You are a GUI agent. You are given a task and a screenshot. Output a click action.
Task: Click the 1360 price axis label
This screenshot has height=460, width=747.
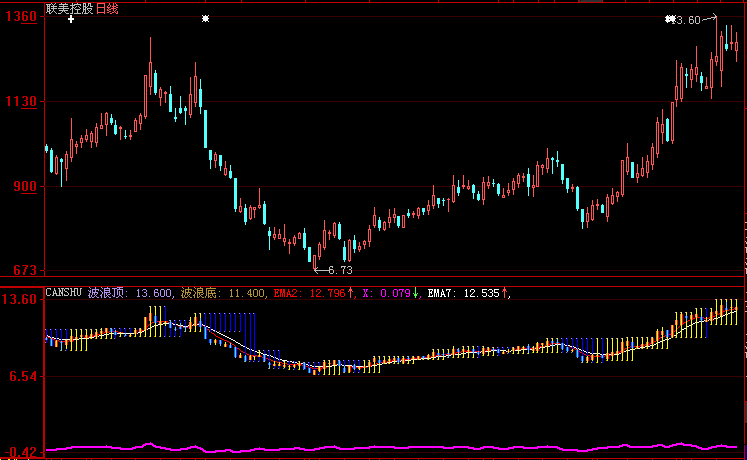(x=22, y=18)
